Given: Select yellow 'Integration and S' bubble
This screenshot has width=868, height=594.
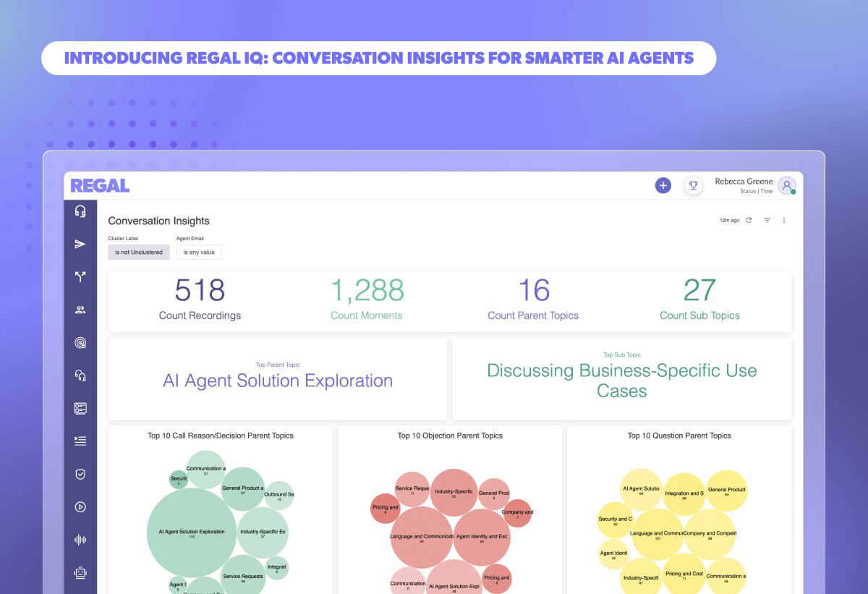Looking at the screenshot, I should click(684, 494).
